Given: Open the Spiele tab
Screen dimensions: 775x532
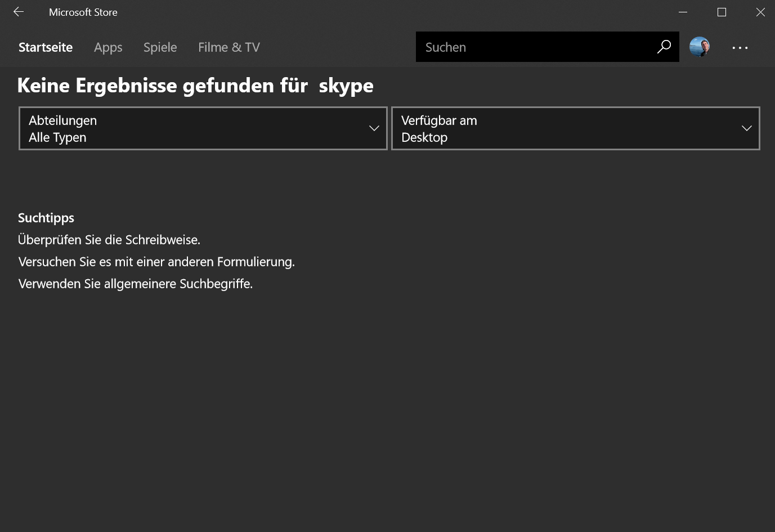Looking at the screenshot, I should tap(160, 47).
